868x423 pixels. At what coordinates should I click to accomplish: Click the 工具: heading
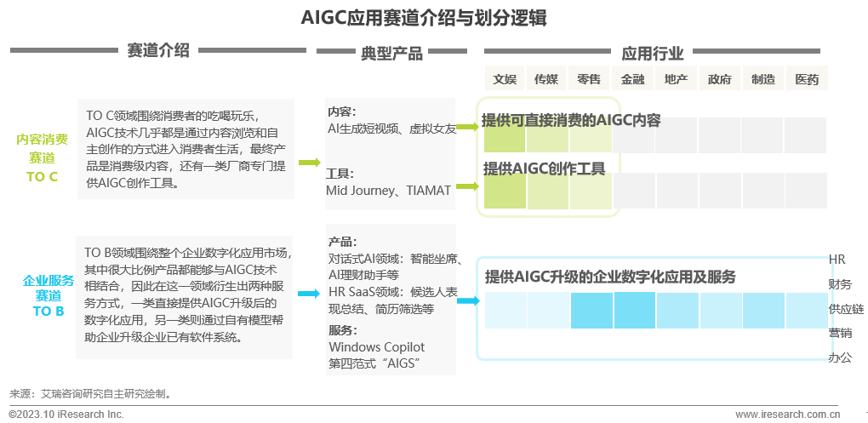(340, 174)
